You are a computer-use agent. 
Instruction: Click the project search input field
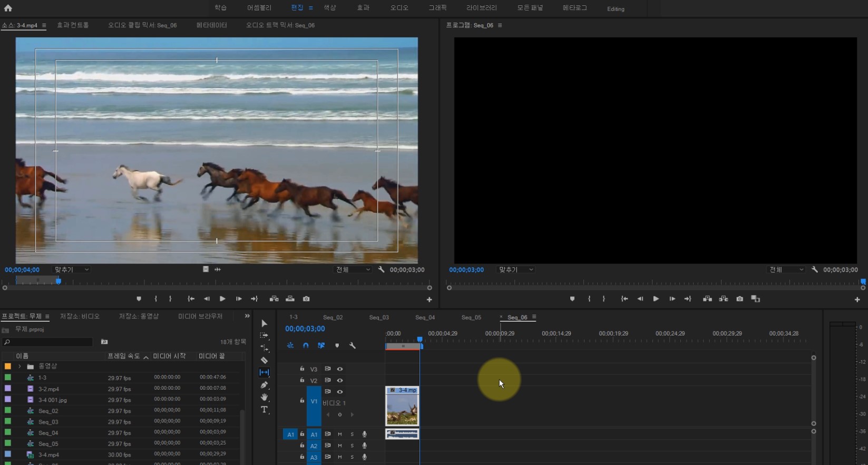(x=50, y=342)
